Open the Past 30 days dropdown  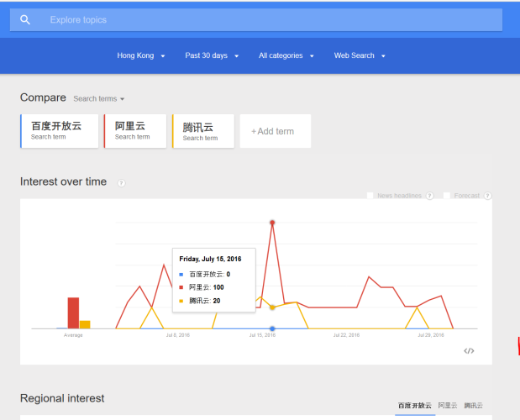[x=212, y=55]
